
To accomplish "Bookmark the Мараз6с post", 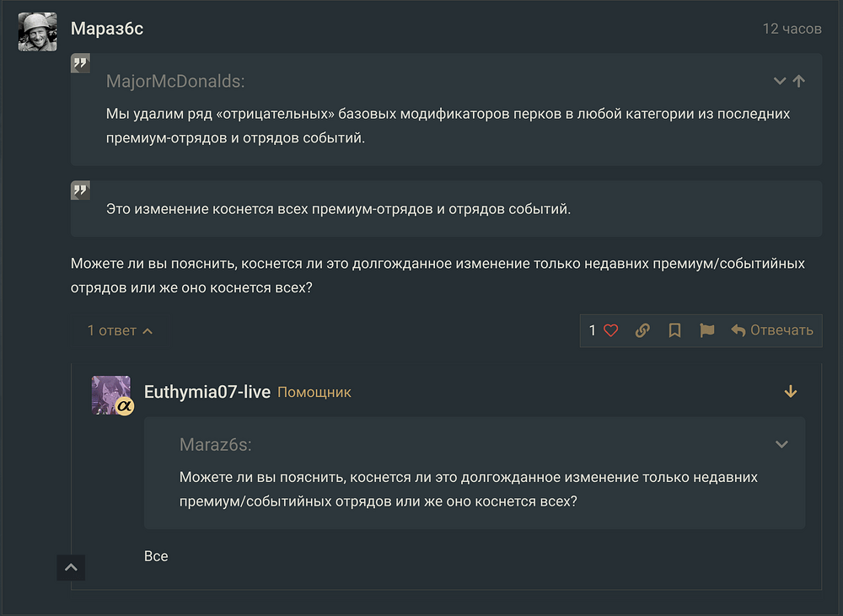I will (x=674, y=330).
